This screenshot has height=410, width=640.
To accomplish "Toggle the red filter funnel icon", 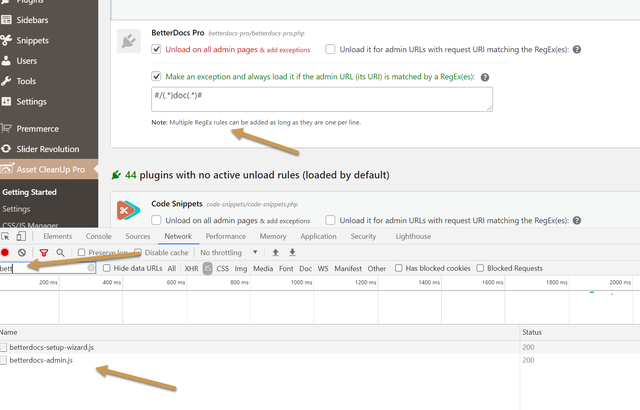I will click(44, 253).
